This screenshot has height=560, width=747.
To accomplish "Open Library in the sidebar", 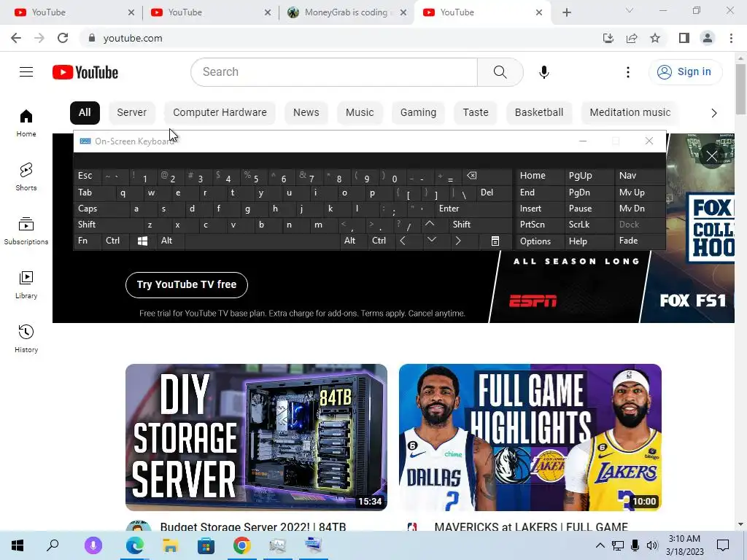I will tap(26, 285).
